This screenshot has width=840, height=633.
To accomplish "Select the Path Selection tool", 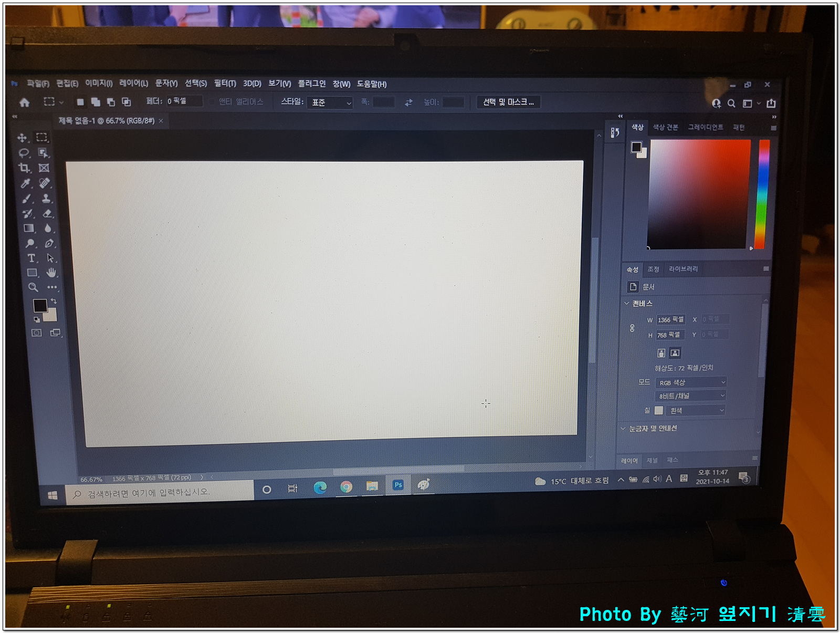I will point(50,258).
